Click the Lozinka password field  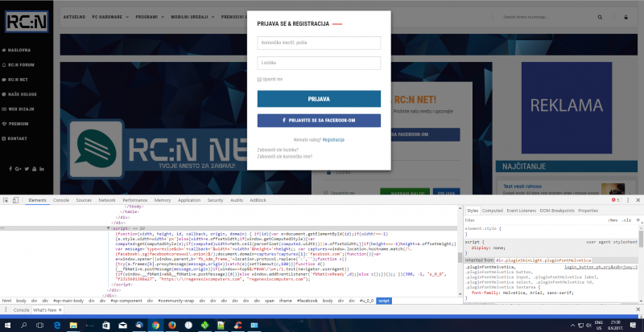pyautogui.click(x=319, y=63)
